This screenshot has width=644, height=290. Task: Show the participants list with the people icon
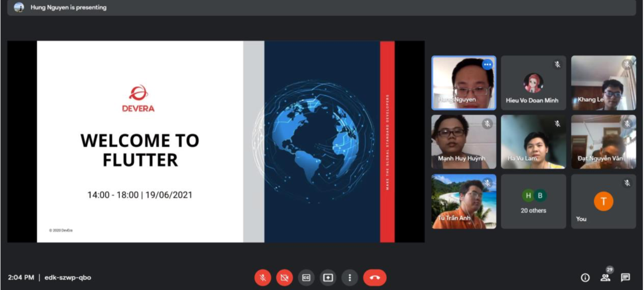point(605,278)
